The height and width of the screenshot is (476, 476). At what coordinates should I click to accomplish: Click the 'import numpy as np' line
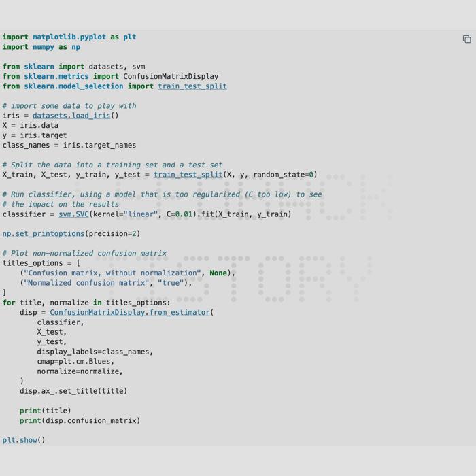coord(41,47)
